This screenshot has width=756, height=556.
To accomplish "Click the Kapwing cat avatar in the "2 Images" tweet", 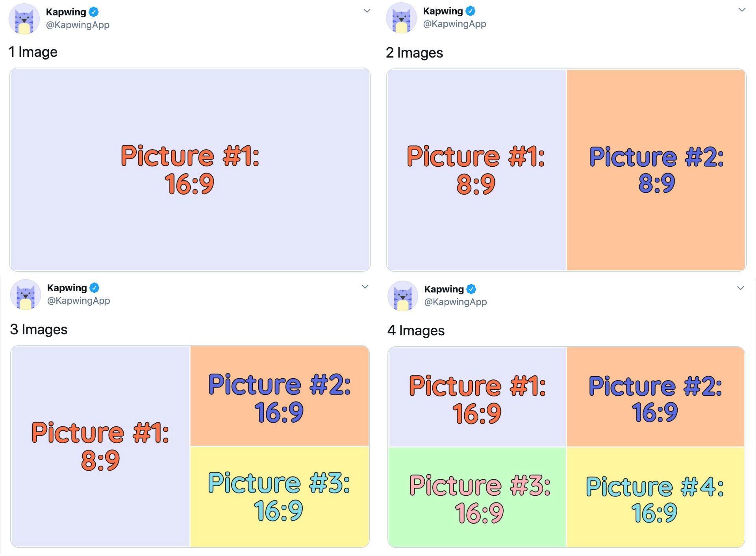I will [401, 18].
